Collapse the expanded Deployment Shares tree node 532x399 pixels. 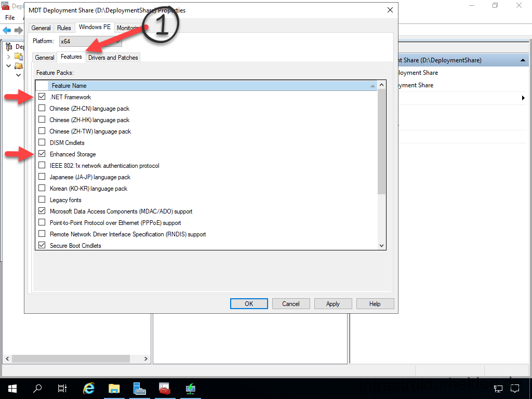pos(9,65)
